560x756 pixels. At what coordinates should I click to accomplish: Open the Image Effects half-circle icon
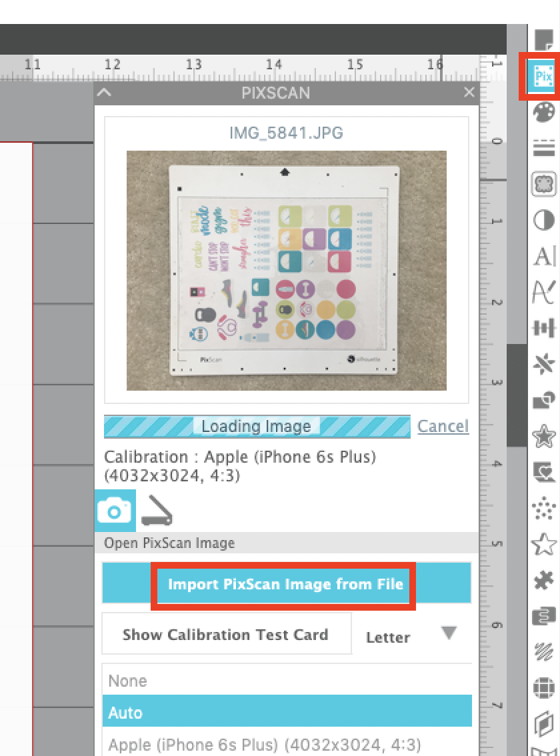[x=543, y=221]
